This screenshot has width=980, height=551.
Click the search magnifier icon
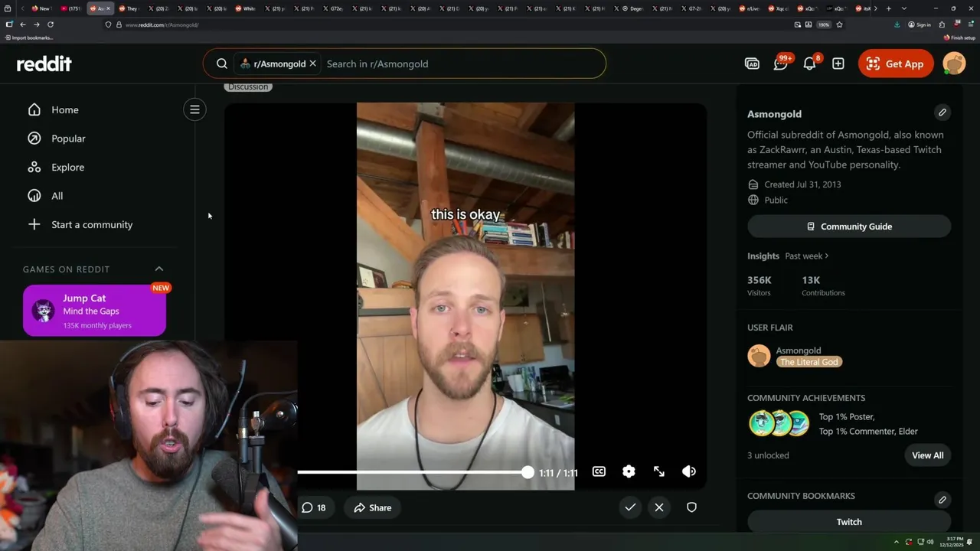[222, 64]
